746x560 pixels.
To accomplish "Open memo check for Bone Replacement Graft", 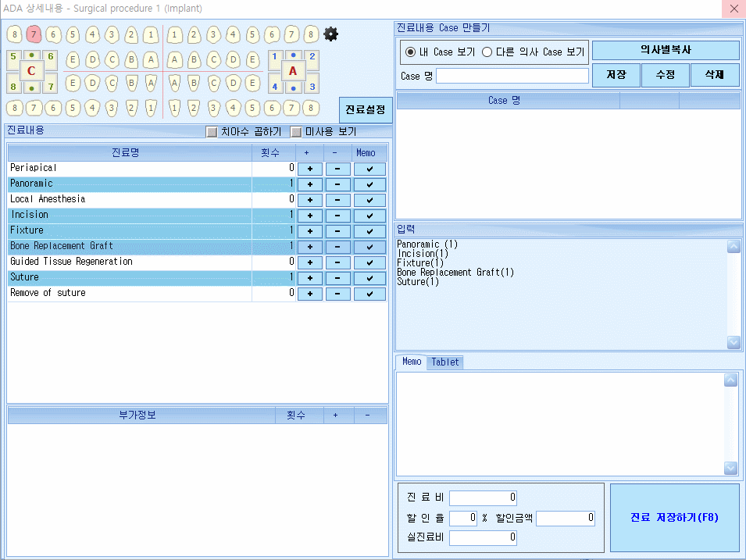I will tap(369, 247).
